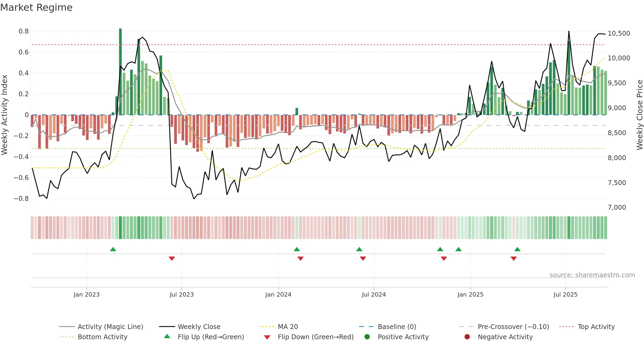Click the Flip Down triangle in February 2024
The image size is (644, 362).
pyautogui.click(x=301, y=258)
